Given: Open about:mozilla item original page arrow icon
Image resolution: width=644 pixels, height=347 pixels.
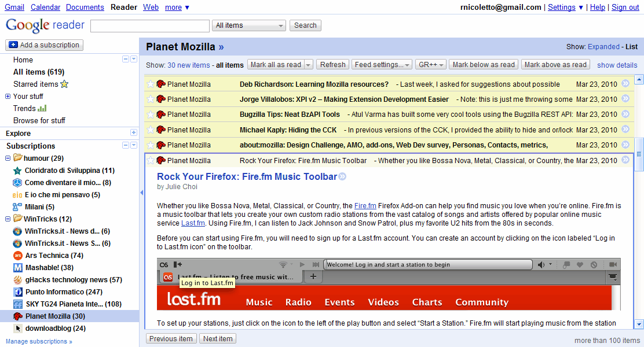Looking at the screenshot, I should (625, 145).
